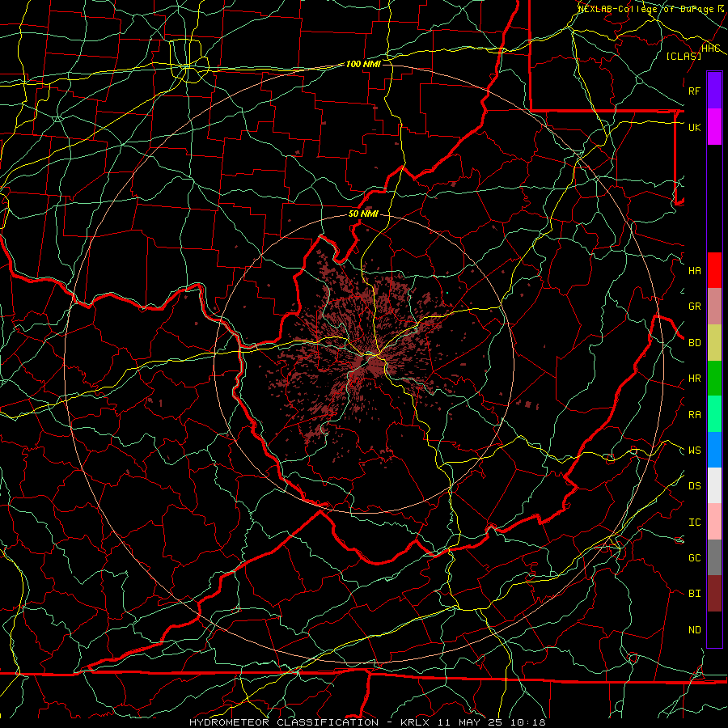Select the GC gray legend swatch
The width and height of the screenshot is (728, 728).
[714, 557]
